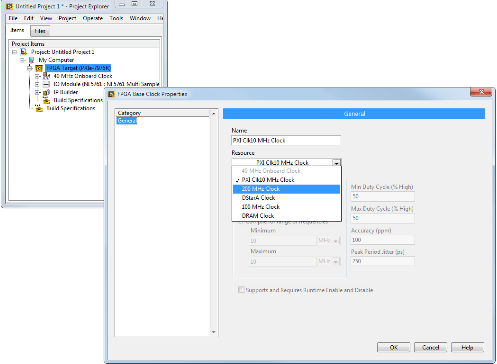This screenshot has width=497, height=364.
Task: Select the IO Module (NI 5761) row label
Action: pyautogui.click(x=106, y=84)
